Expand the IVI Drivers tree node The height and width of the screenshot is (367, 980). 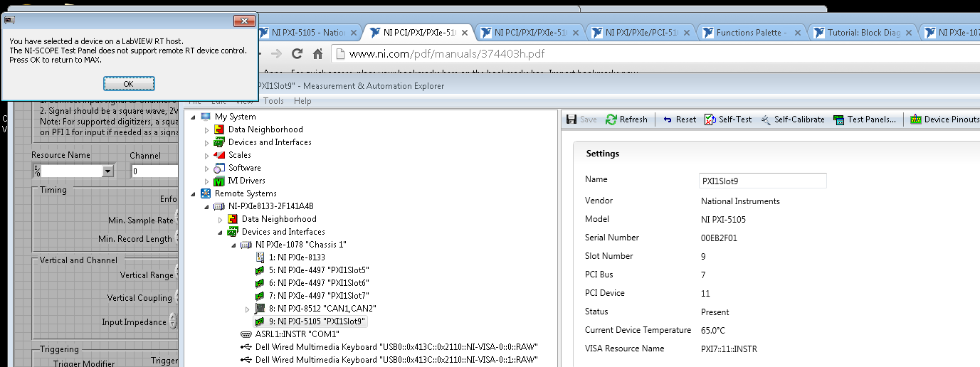point(207,181)
